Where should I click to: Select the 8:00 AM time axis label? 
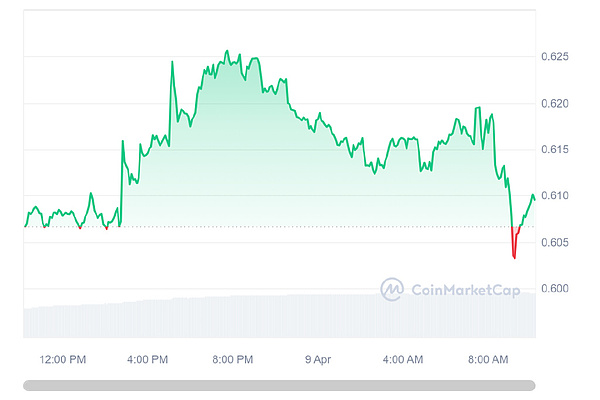tap(489, 359)
